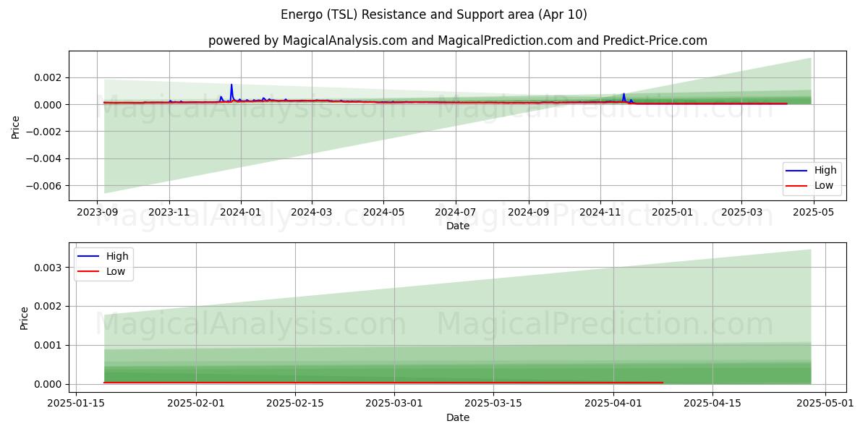868x434 pixels.
Task: Click the '2025-04-01' date tick label
Action: 613,404
